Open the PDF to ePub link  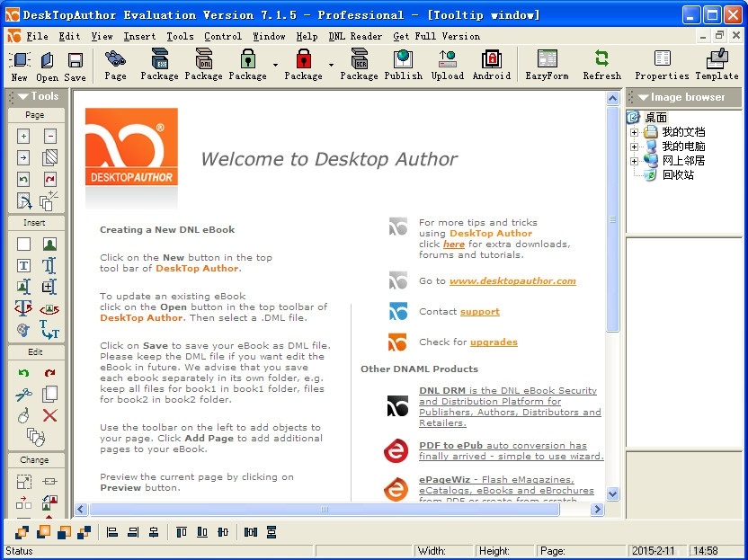coord(511,450)
